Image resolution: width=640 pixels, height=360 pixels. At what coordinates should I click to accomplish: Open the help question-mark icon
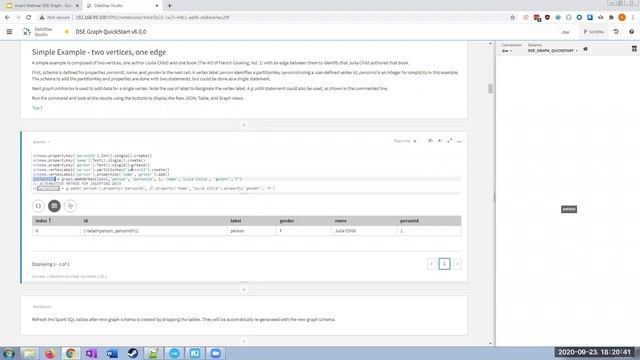631,31
